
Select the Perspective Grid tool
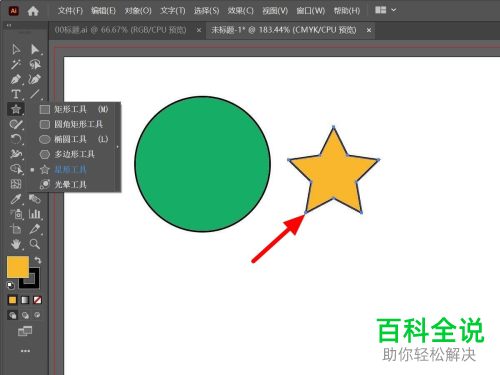click(x=16, y=184)
